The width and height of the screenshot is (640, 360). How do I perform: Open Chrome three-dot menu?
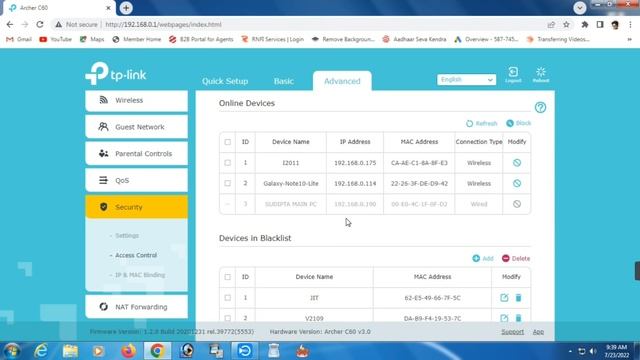tap(630, 24)
